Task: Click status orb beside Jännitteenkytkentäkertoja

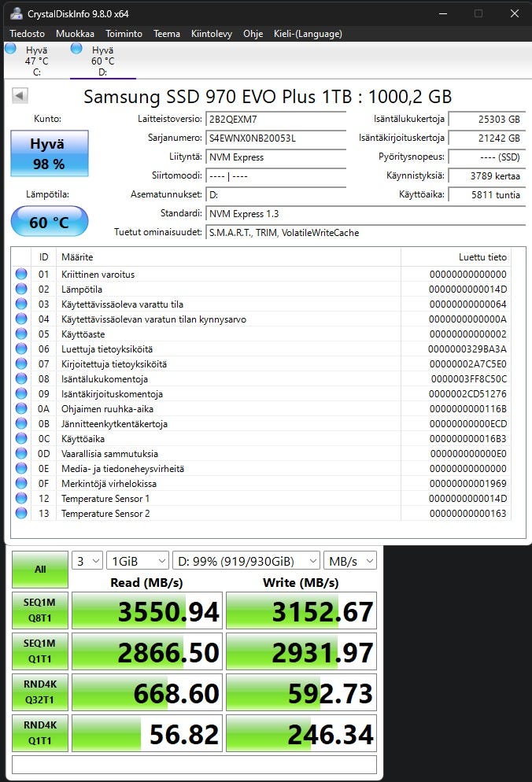Action: click(21, 423)
